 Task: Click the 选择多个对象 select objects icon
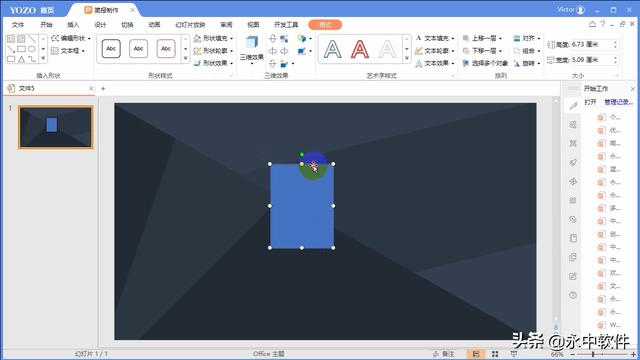(466, 63)
